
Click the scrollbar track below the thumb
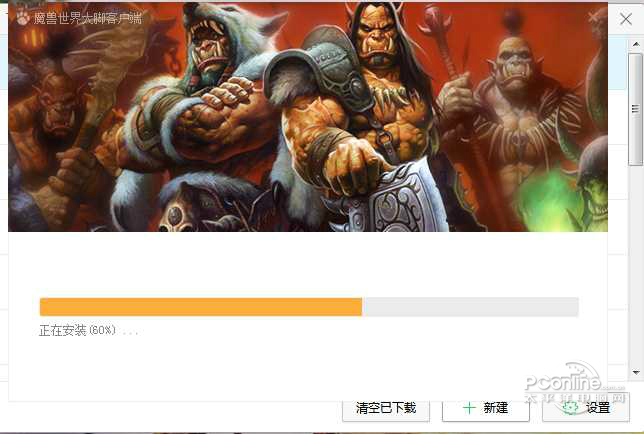point(636,266)
